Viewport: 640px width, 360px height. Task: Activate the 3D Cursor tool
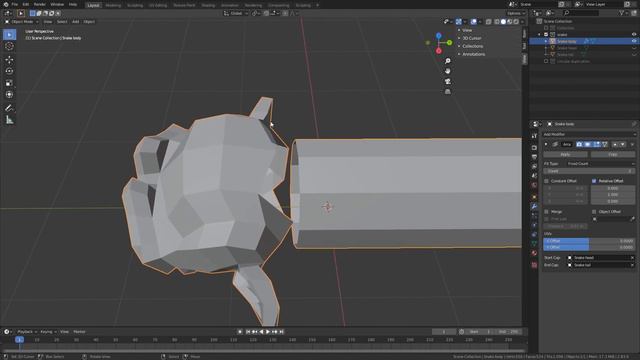click(x=9, y=46)
